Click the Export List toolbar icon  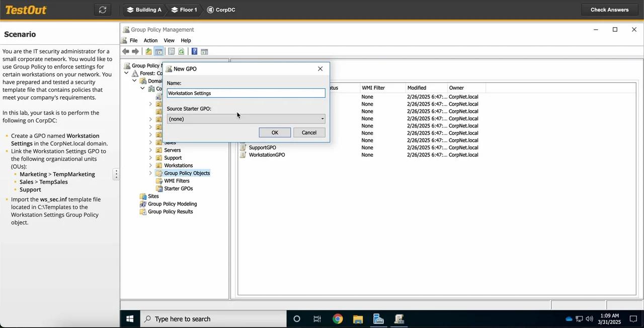click(171, 51)
